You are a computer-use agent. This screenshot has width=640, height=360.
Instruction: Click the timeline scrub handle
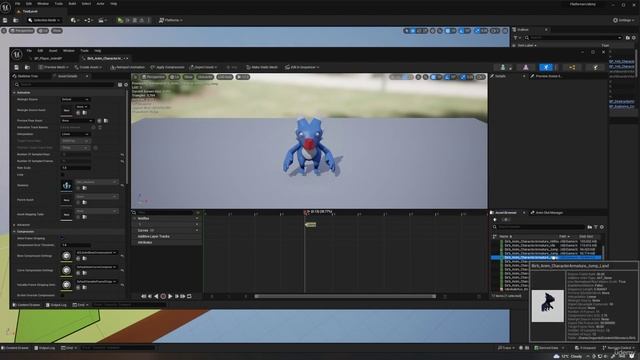click(307, 212)
